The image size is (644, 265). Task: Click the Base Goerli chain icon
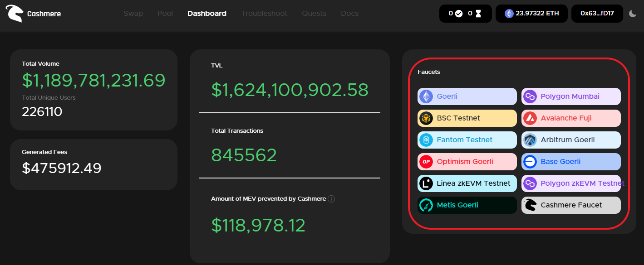click(530, 162)
